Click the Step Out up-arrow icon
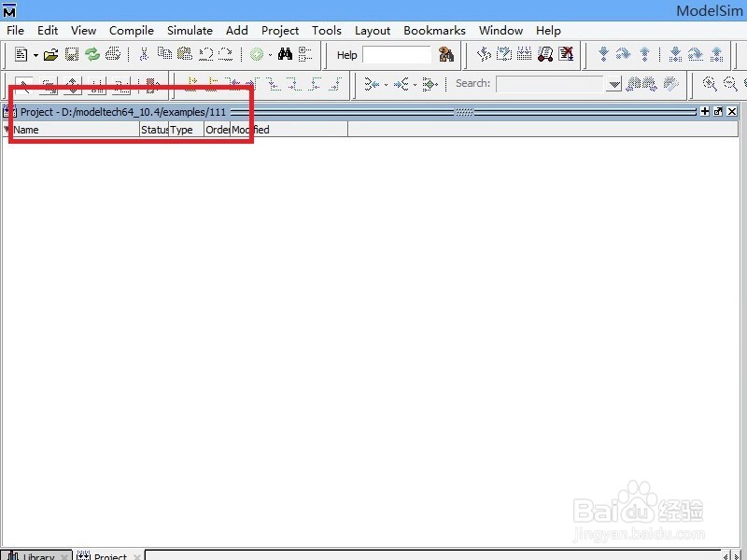747x560 pixels. [x=644, y=54]
